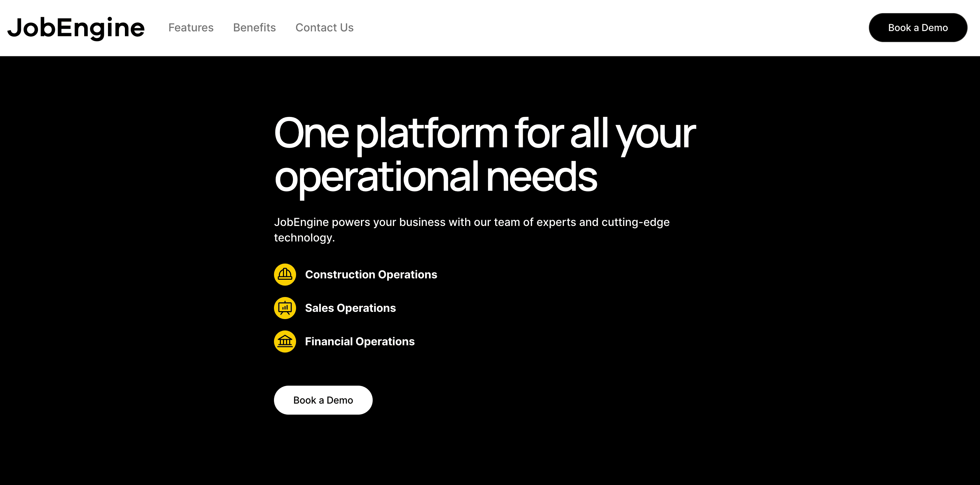
Task: Open the Features page from the navigation
Action: pyautogui.click(x=191, y=27)
